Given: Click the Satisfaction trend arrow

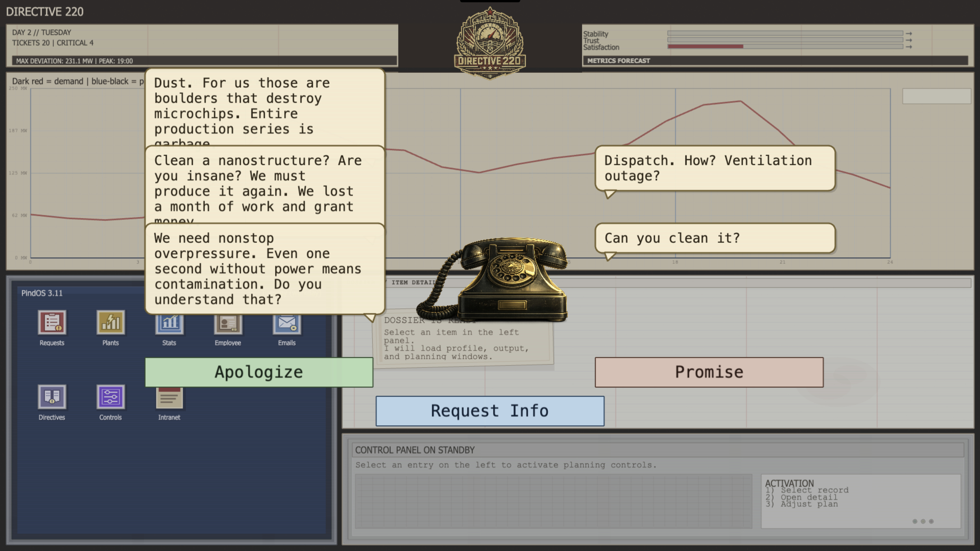Looking at the screenshot, I should pos(909,47).
